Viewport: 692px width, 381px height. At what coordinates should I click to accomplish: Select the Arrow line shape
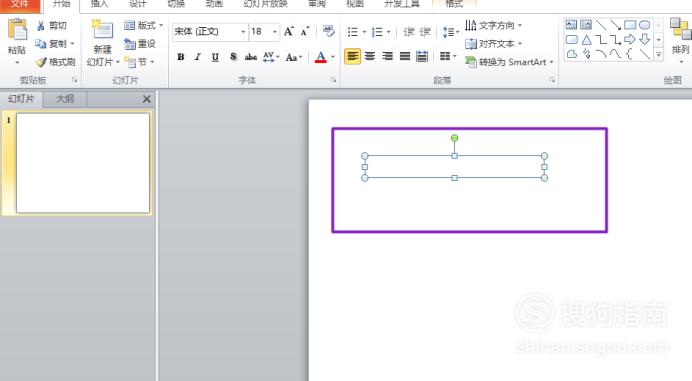point(616,25)
